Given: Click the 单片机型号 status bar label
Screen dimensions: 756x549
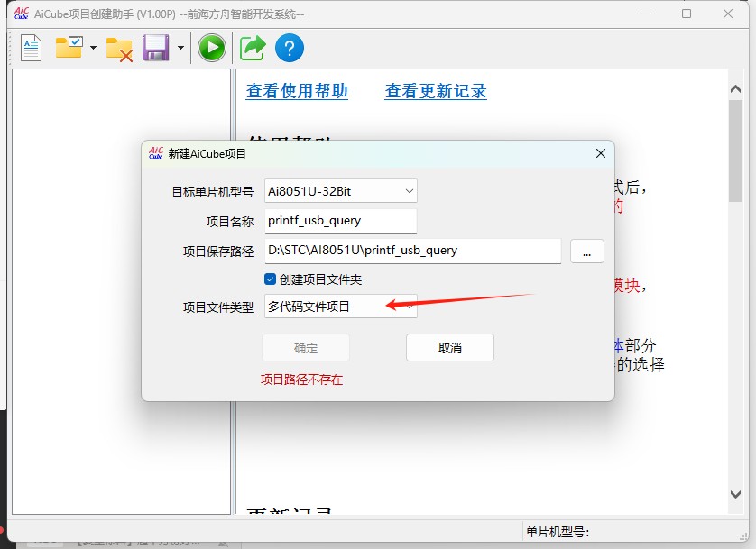Looking at the screenshot, I should tap(558, 532).
